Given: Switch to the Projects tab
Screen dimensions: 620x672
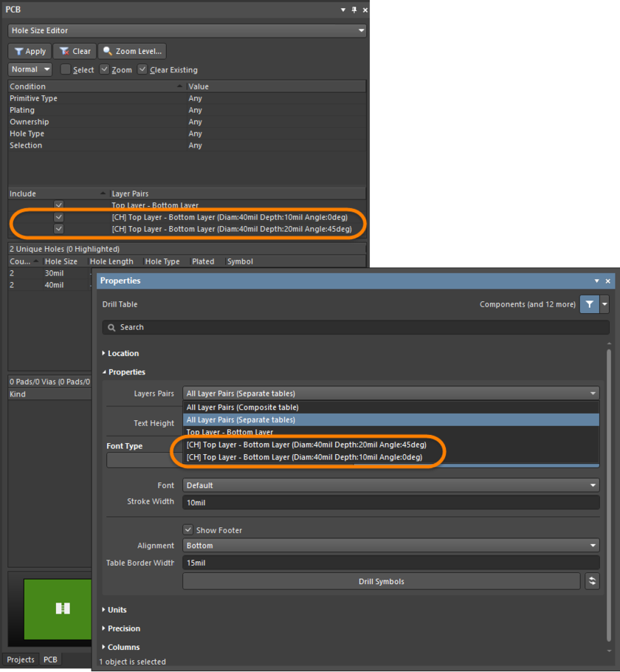Looking at the screenshot, I should pyautogui.click(x=21, y=659).
